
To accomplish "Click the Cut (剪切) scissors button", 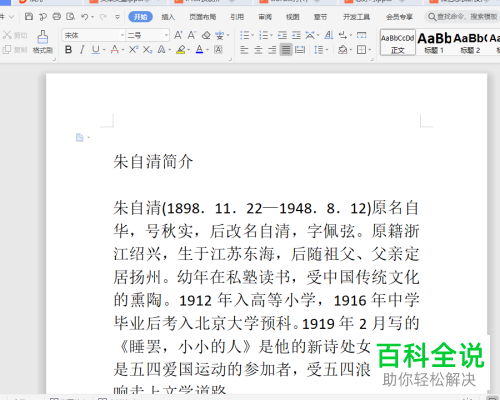I will pos(15,35).
